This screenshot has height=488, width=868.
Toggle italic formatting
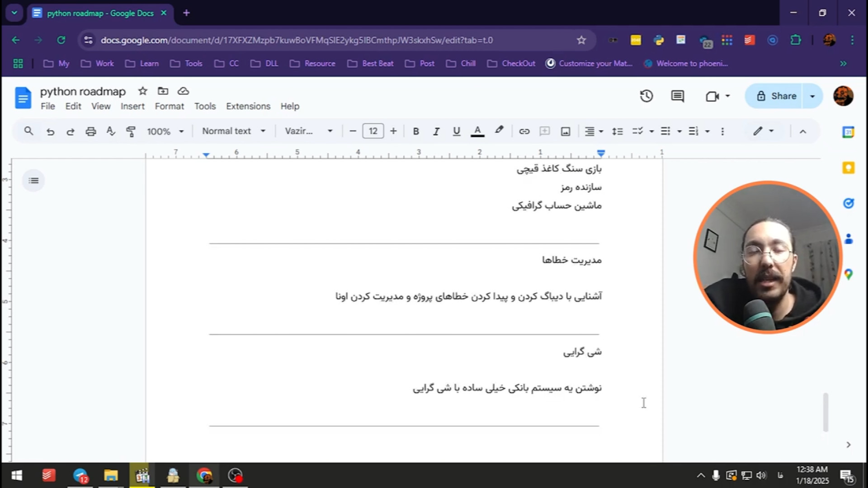(x=436, y=131)
